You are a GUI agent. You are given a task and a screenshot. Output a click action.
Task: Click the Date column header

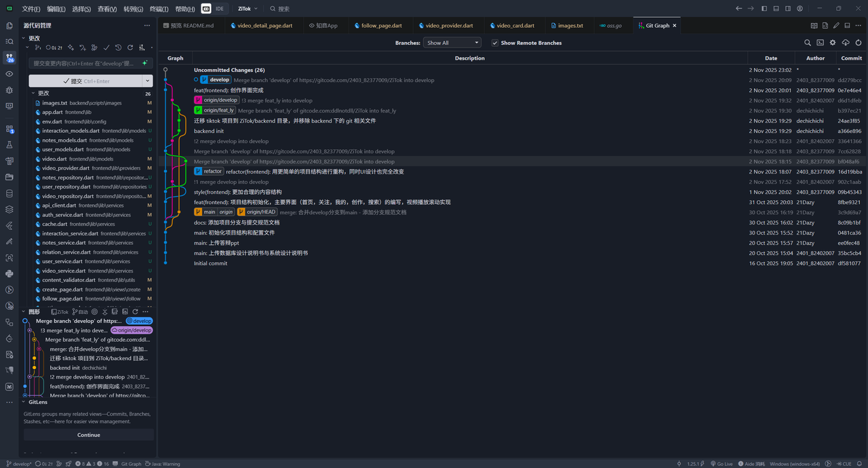771,58
